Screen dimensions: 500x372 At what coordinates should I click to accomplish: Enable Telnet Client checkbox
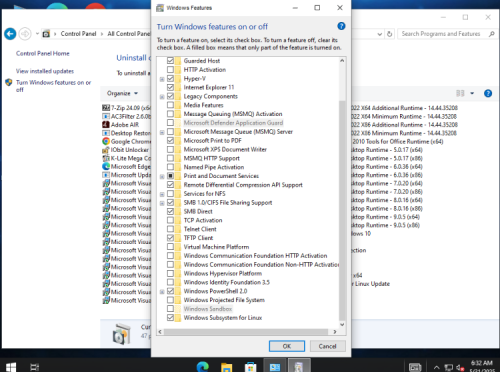coord(170,229)
